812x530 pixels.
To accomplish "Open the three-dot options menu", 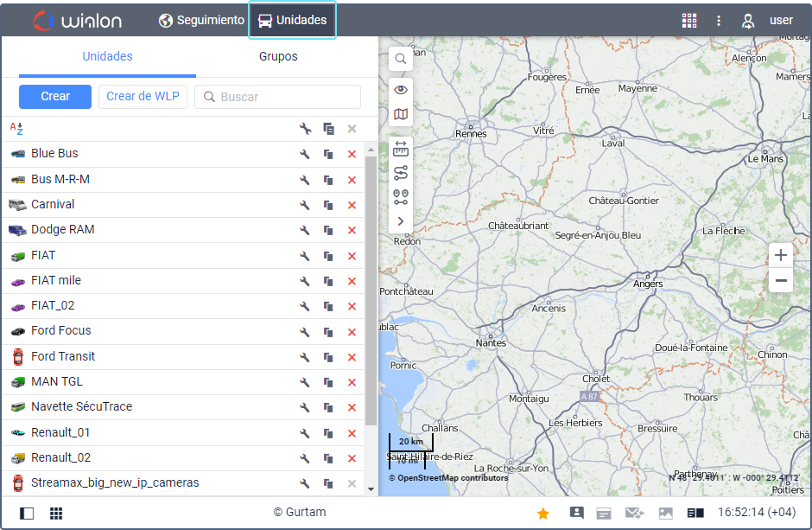I will coord(719,20).
